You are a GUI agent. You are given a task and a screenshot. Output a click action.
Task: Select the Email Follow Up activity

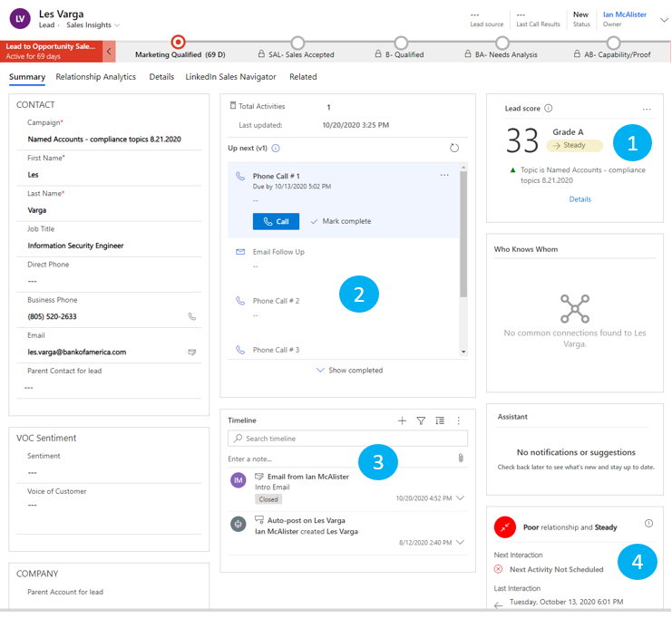click(x=278, y=252)
